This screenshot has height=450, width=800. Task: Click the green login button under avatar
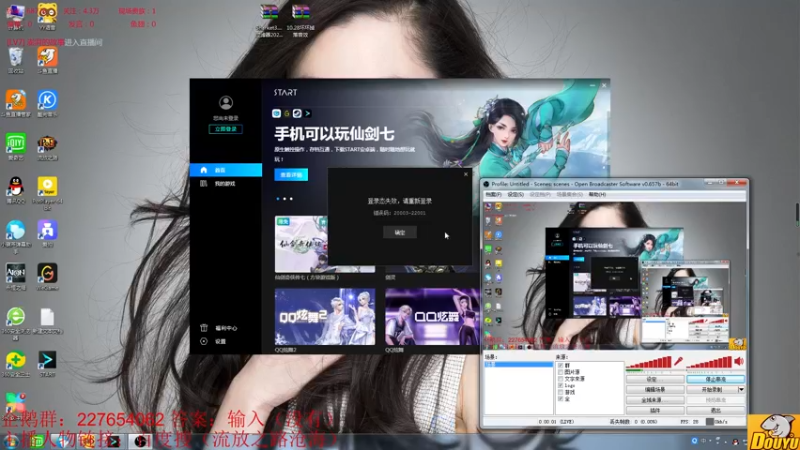point(226,129)
